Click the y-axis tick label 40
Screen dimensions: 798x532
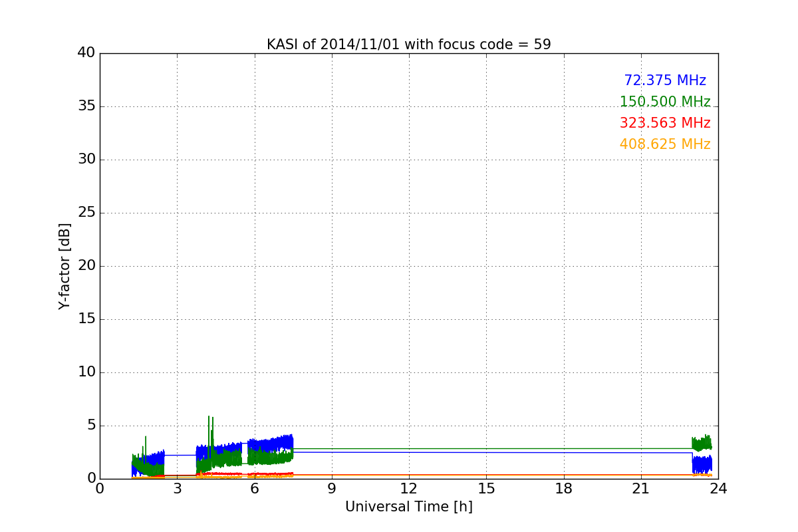[x=86, y=53]
